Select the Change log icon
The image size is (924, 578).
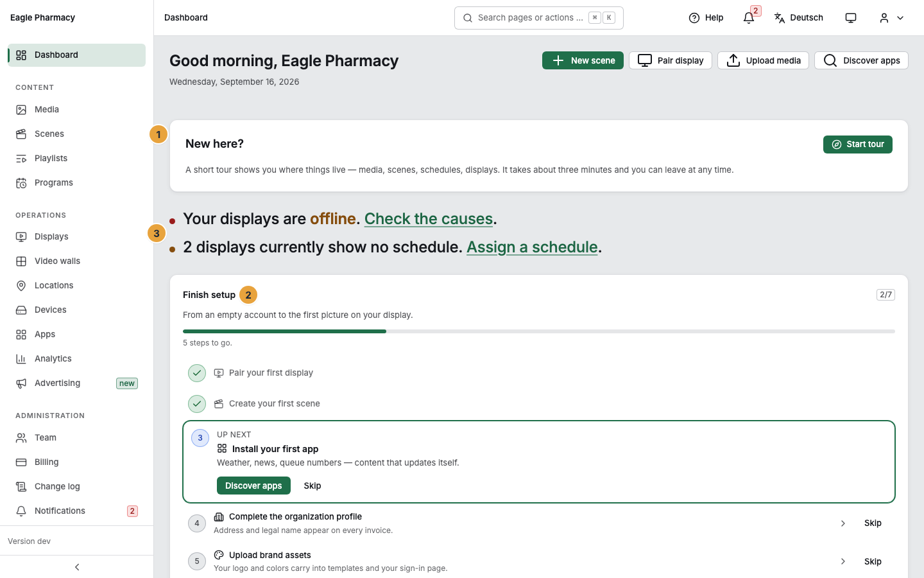click(21, 487)
